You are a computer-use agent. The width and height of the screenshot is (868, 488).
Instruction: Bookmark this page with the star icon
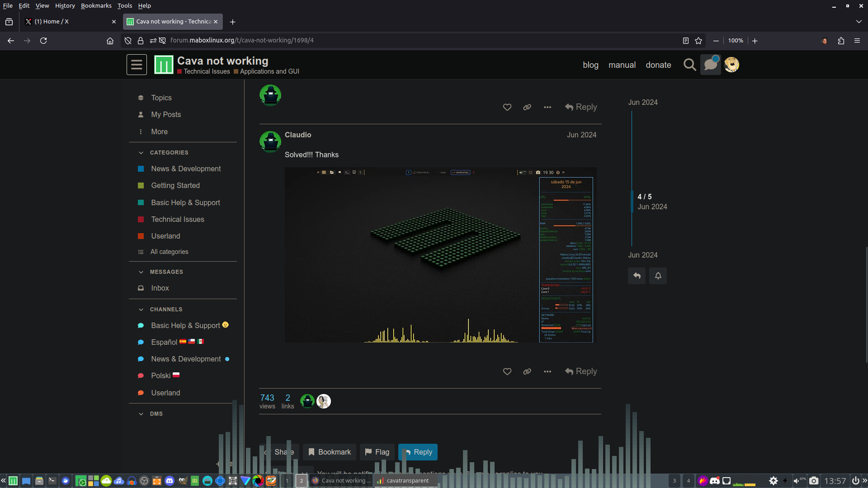coord(698,41)
